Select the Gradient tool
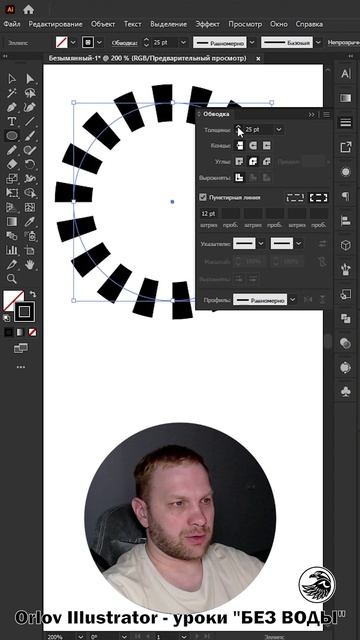 [12, 221]
